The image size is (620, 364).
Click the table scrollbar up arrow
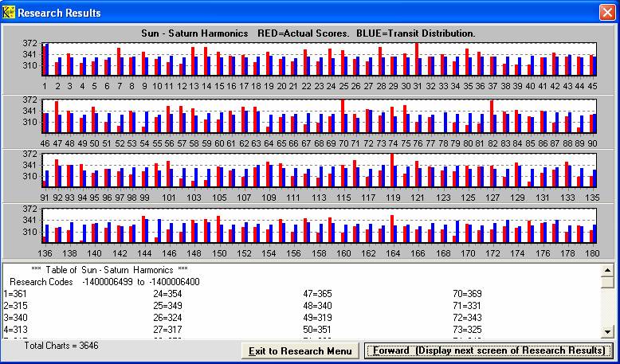(607, 270)
